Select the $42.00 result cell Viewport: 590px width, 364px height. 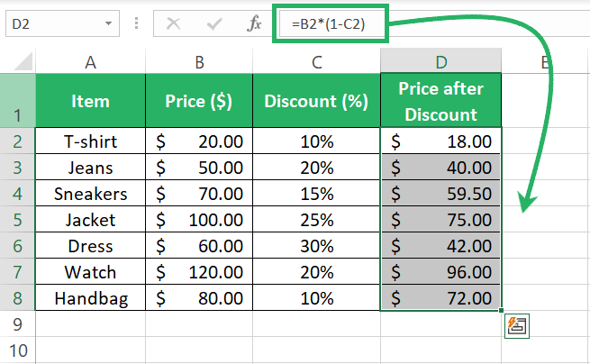click(441, 245)
